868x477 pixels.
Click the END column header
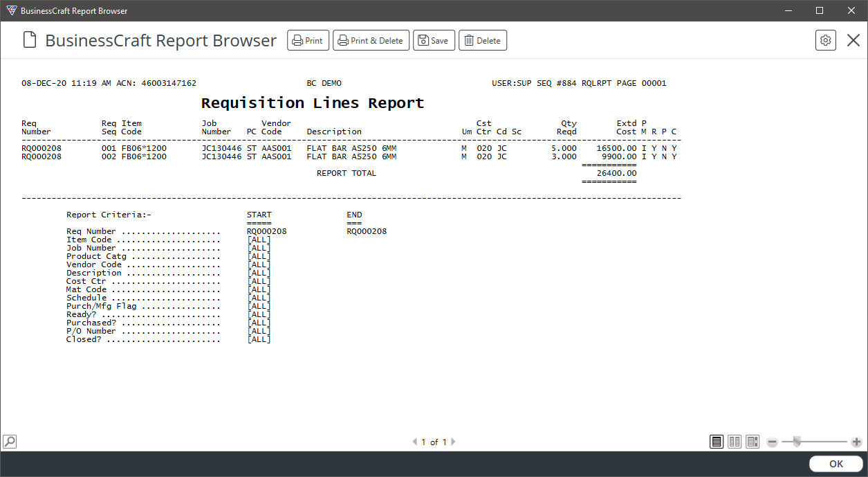click(x=354, y=215)
